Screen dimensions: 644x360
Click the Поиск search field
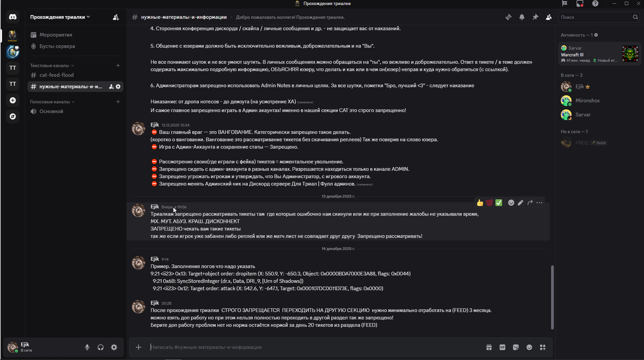tap(595, 17)
